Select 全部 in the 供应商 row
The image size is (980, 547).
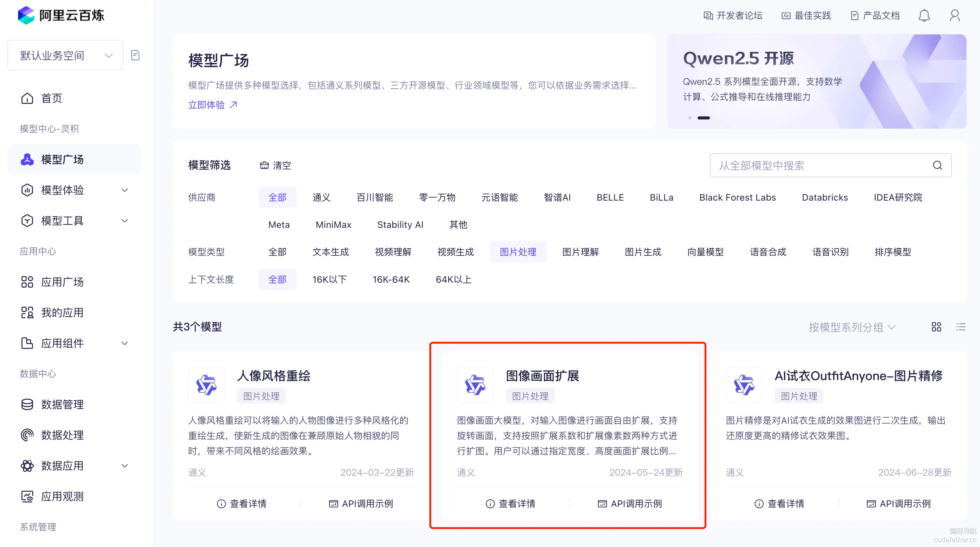click(x=277, y=198)
